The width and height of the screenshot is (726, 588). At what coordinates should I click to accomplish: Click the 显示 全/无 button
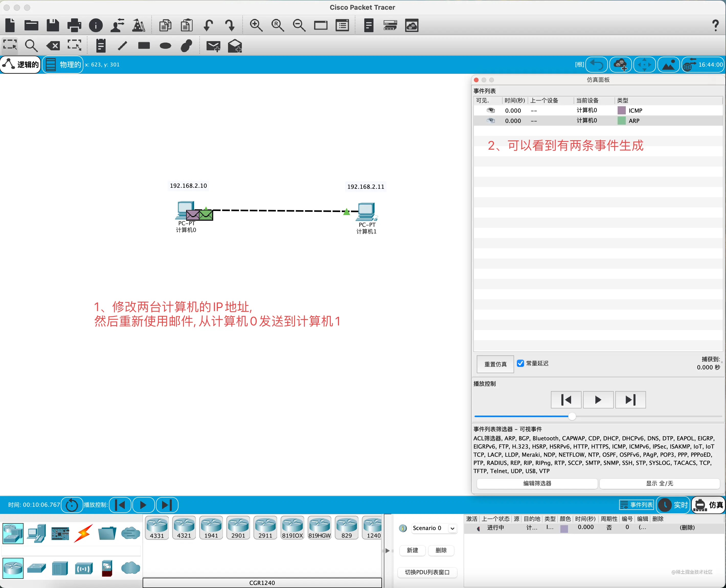coord(660,483)
